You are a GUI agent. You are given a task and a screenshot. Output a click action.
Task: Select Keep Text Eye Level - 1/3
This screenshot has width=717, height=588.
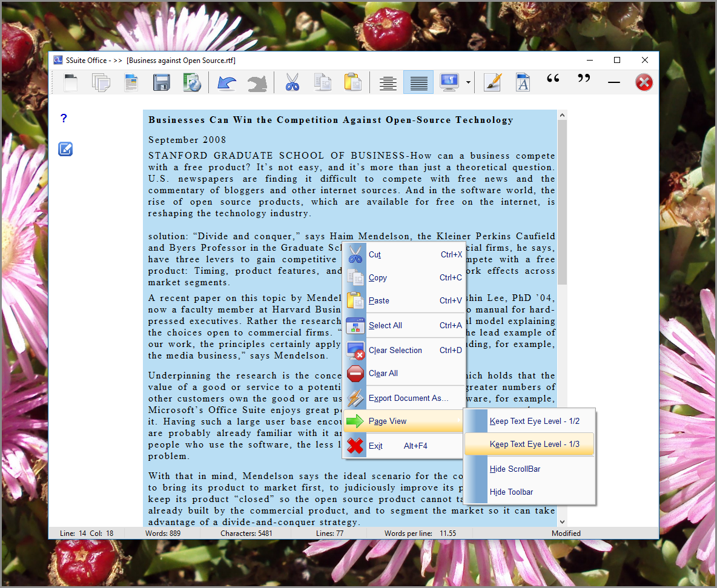[534, 444]
